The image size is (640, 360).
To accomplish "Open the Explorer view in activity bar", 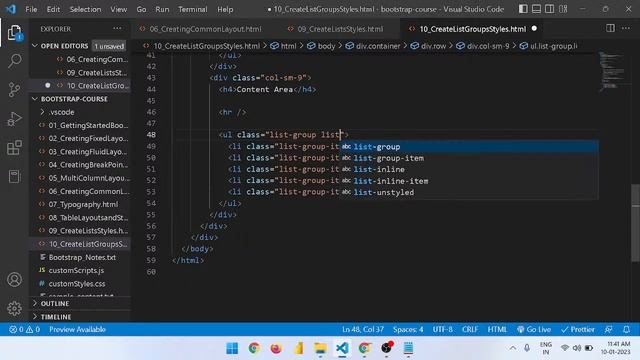I will [x=14, y=33].
